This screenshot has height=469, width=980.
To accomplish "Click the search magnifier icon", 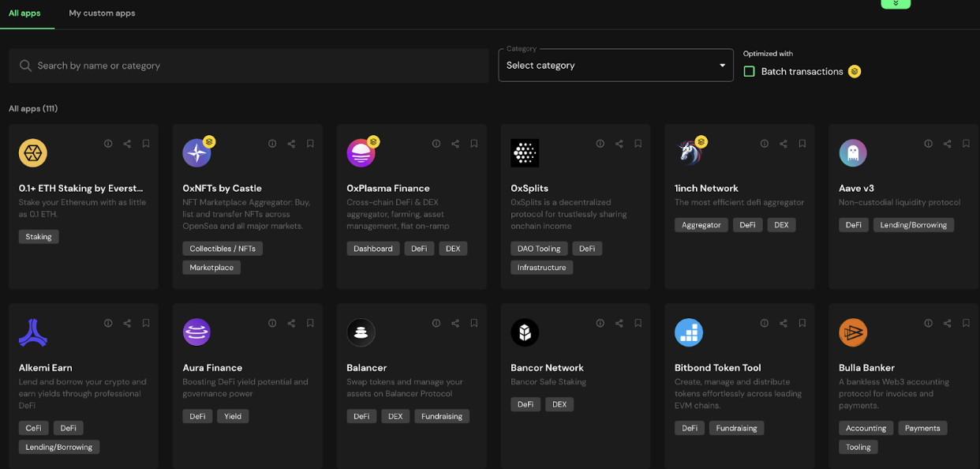I will [26, 66].
